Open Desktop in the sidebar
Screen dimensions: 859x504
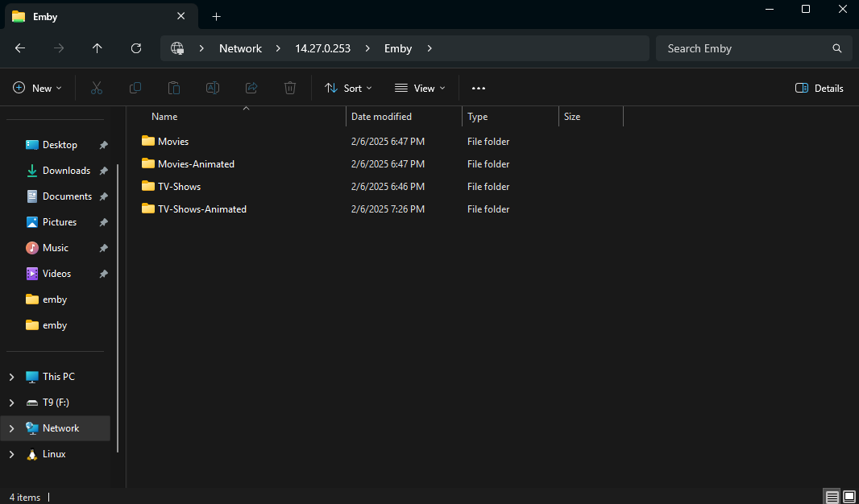pyautogui.click(x=59, y=145)
